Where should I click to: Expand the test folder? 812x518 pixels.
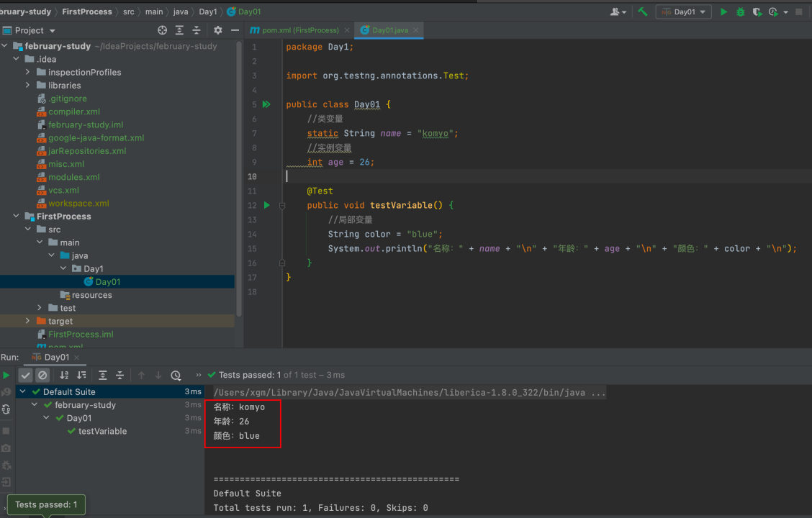point(40,307)
